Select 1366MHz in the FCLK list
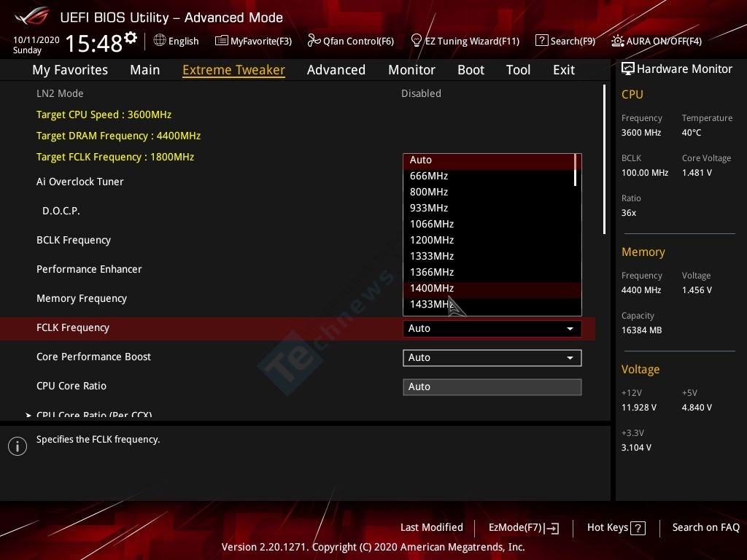 pyautogui.click(x=489, y=273)
